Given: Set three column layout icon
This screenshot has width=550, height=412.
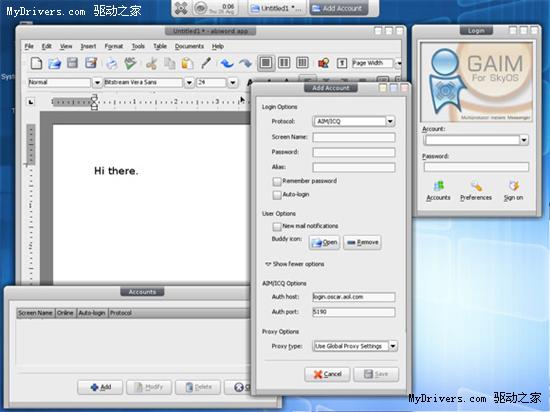Looking at the screenshot, I should pos(302,63).
